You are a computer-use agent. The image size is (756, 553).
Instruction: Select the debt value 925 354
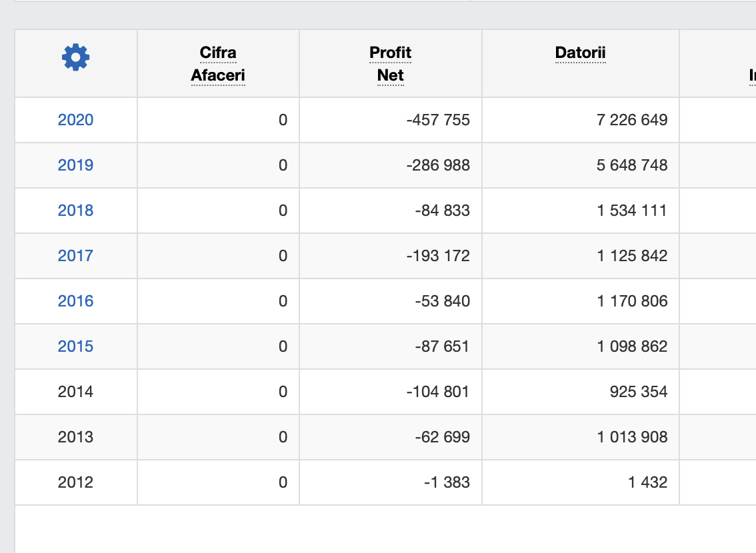pos(638,392)
